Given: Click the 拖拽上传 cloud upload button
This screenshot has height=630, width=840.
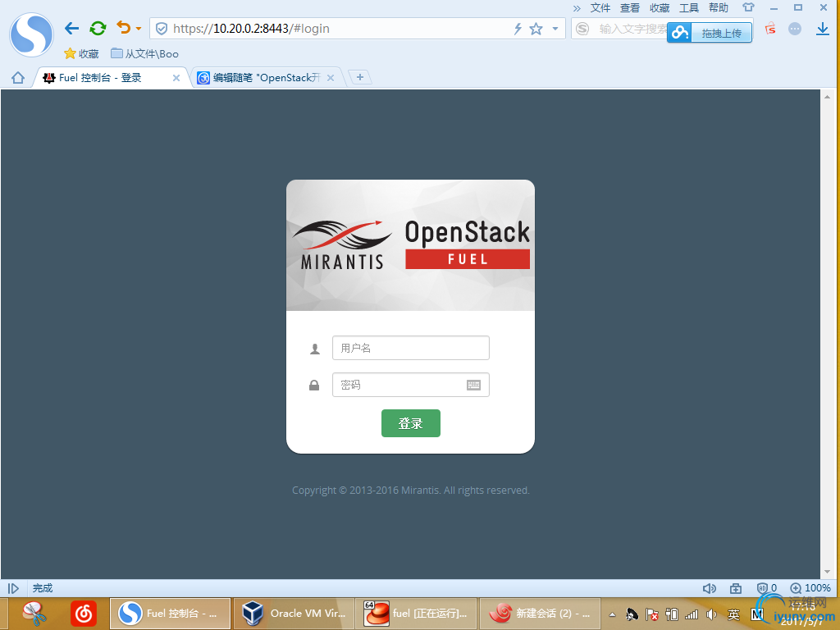Looking at the screenshot, I should [x=710, y=33].
